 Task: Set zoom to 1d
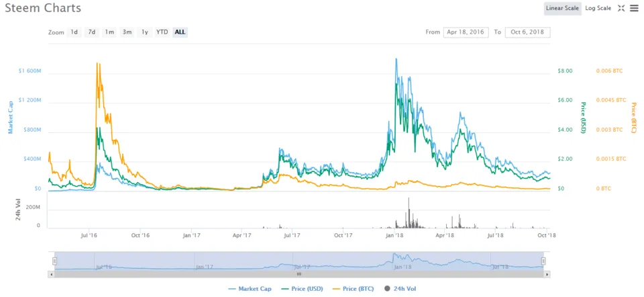point(74,32)
